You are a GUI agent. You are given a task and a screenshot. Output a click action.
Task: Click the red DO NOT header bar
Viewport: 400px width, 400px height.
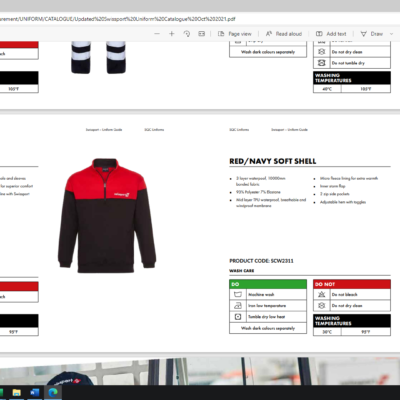352,284
